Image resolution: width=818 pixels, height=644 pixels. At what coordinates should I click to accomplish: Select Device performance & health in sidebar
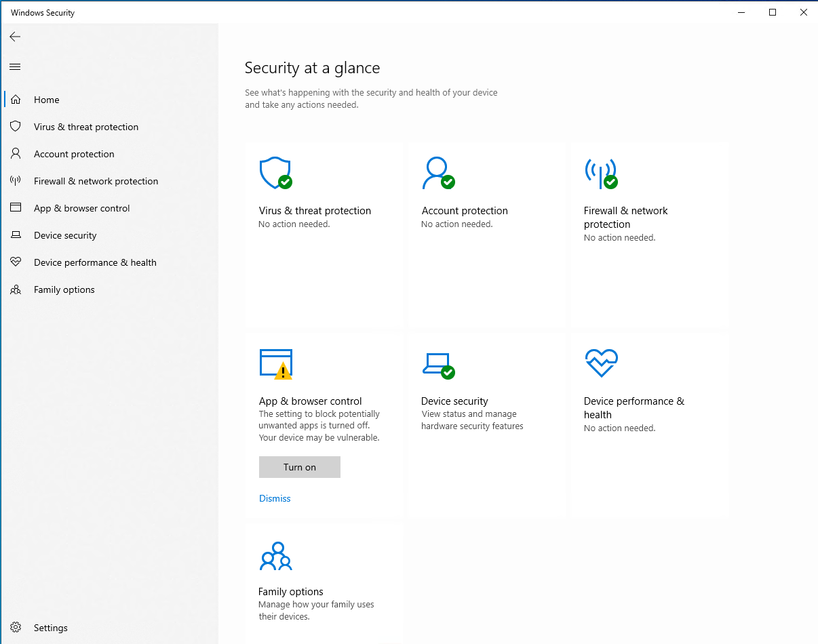pyautogui.click(x=95, y=262)
